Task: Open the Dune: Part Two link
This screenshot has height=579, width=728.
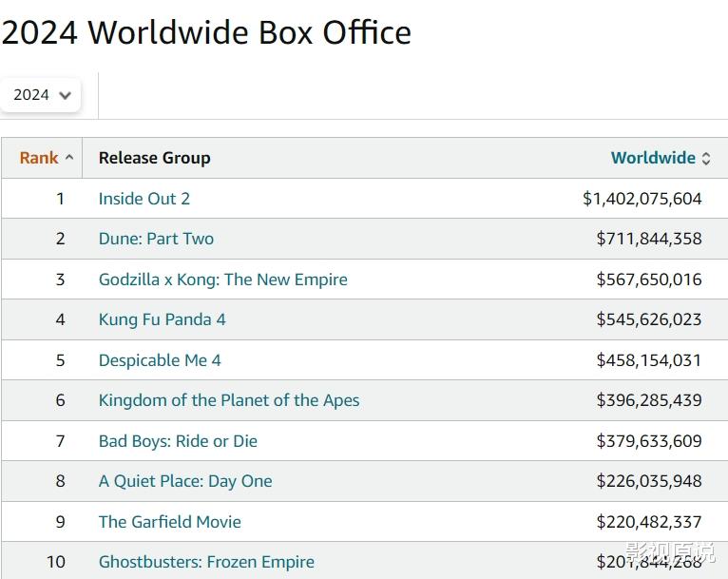Action: (x=156, y=239)
